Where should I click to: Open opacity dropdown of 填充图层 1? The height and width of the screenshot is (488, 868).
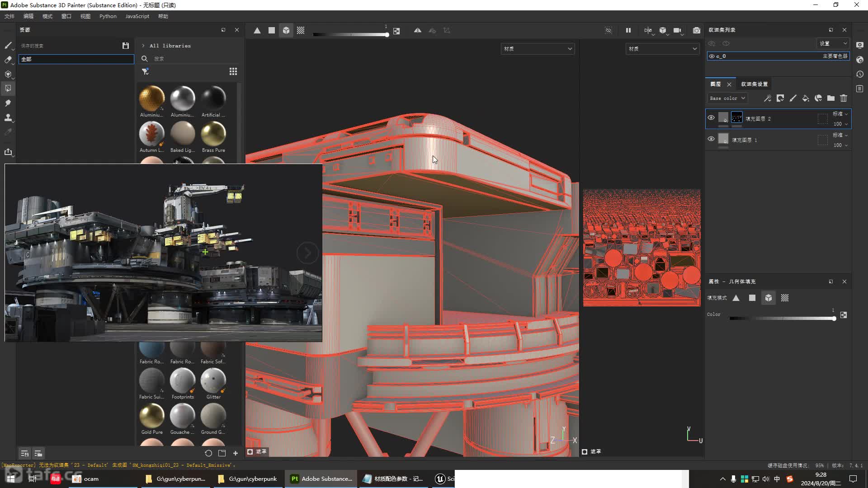pos(840,145)
